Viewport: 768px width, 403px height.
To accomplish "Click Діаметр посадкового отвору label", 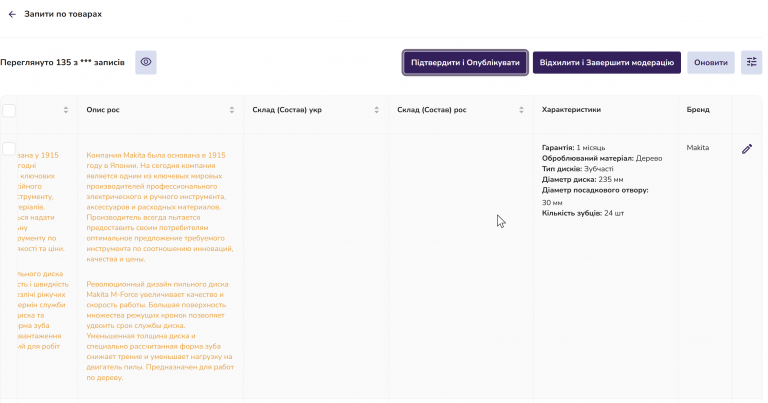I will point(595,190).
